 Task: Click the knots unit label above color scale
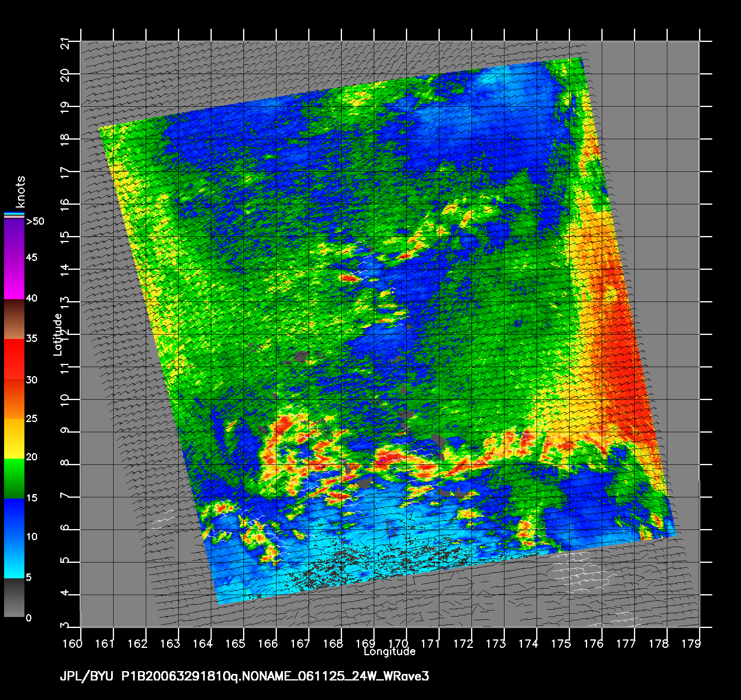[20, 192]
